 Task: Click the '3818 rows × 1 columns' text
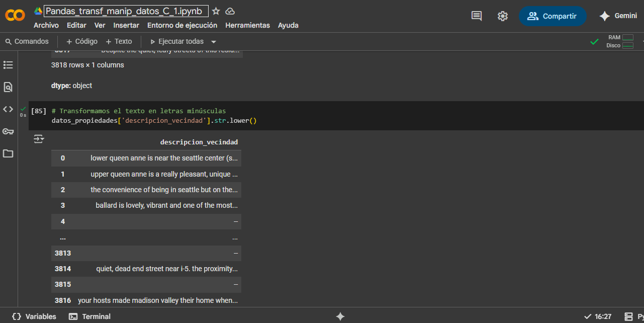pos(87,65)
